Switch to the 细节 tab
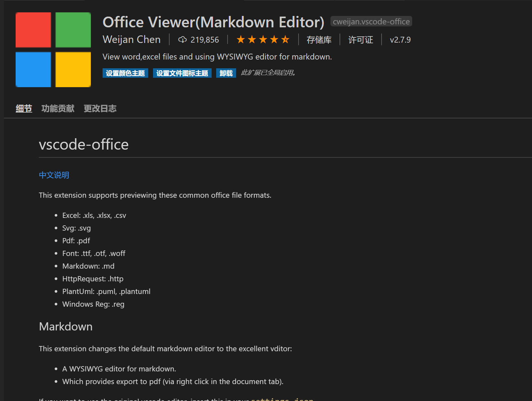The height and width of the screenshot is (401, 532). [x=24, y=108]
